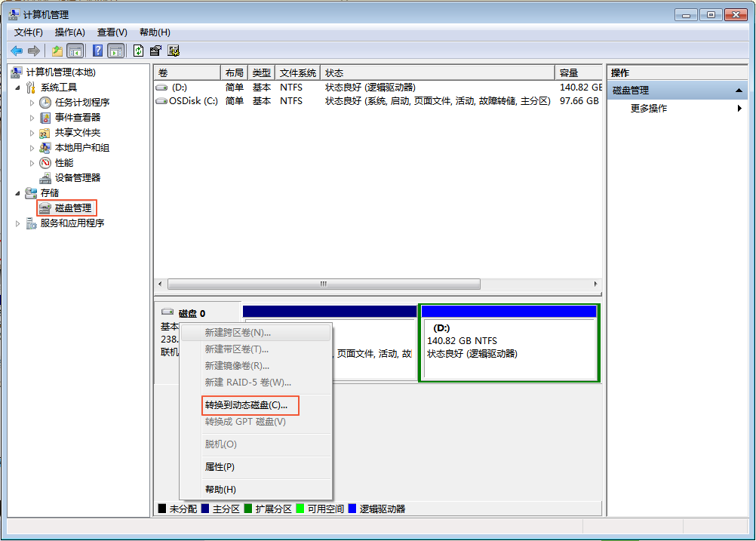Choose 转换到动态磁盘(C)... from context menu
The height and width of the screenshot is (541, 756).
pyautogui.click(x=245, y=405)
